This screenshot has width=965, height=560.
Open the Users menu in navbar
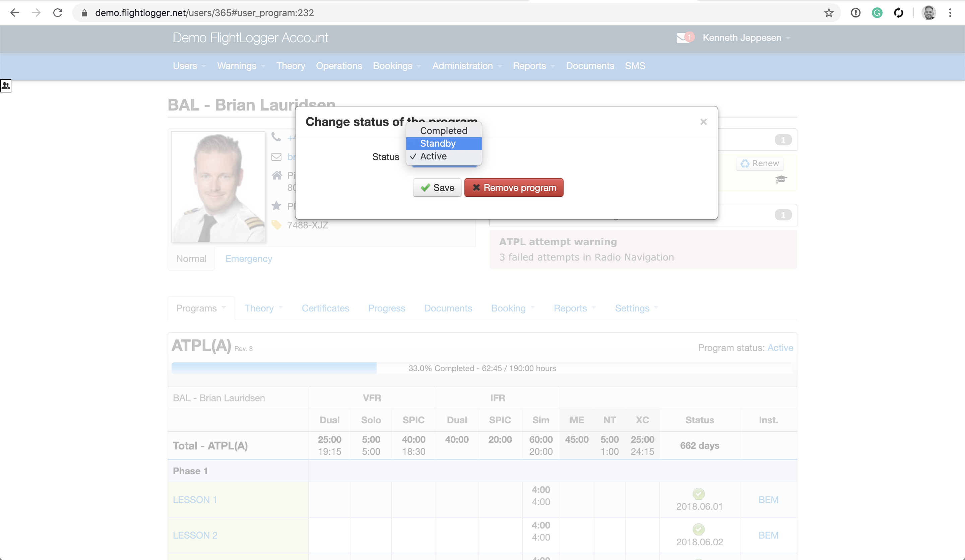point(189,66)
